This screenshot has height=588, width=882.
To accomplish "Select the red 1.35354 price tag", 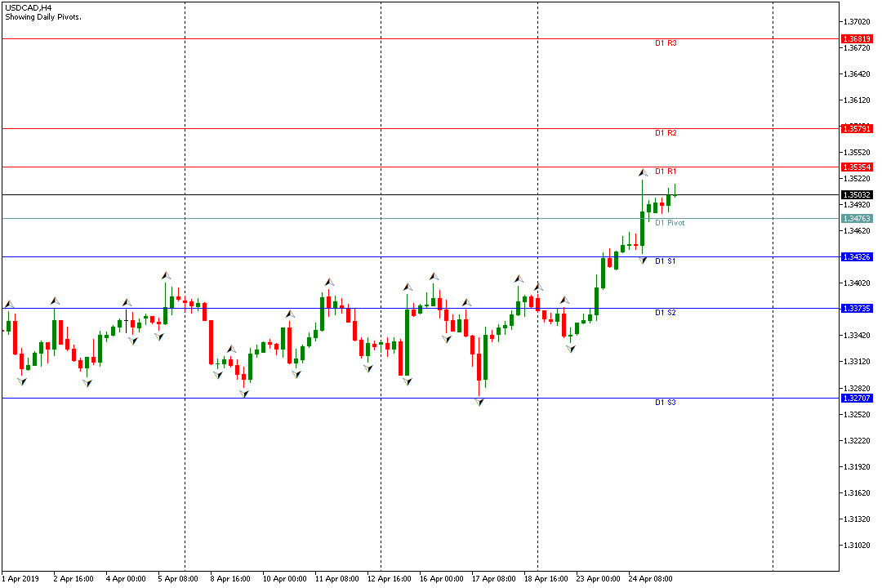I will pos(857,167).
